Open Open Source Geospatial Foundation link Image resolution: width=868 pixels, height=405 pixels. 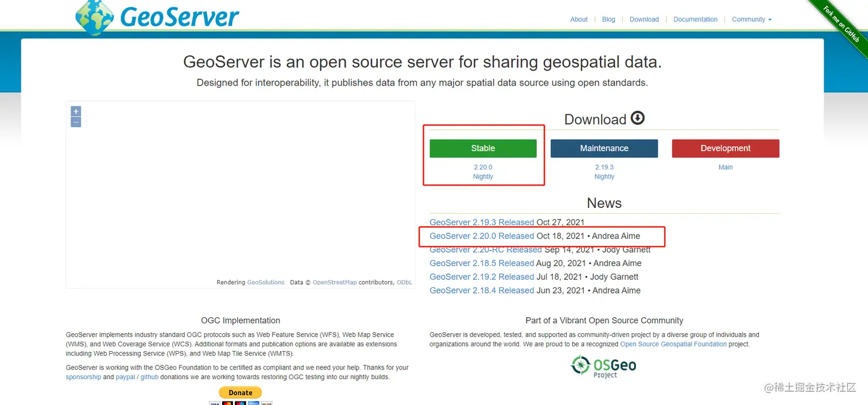click(673, 344)
